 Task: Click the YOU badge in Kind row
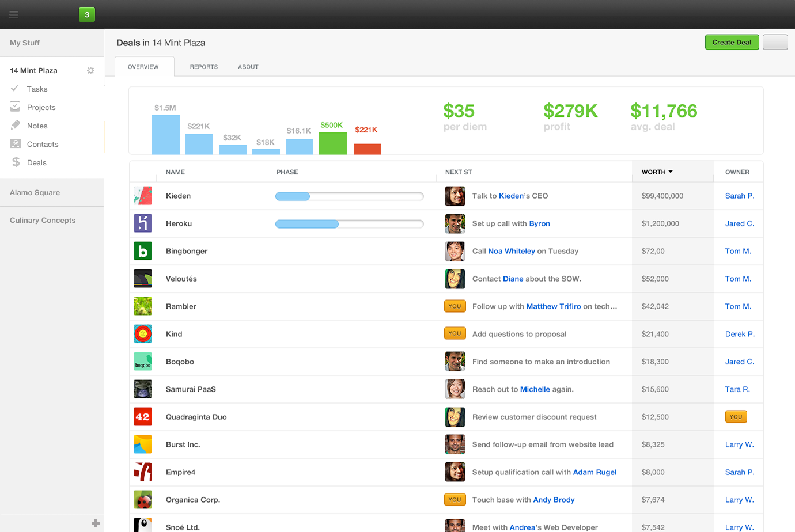pyautogui.click(x=455, y=333)
